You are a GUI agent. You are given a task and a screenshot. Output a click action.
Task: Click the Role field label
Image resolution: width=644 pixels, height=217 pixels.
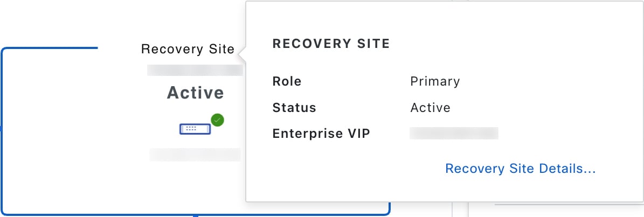tap(287, 82)
